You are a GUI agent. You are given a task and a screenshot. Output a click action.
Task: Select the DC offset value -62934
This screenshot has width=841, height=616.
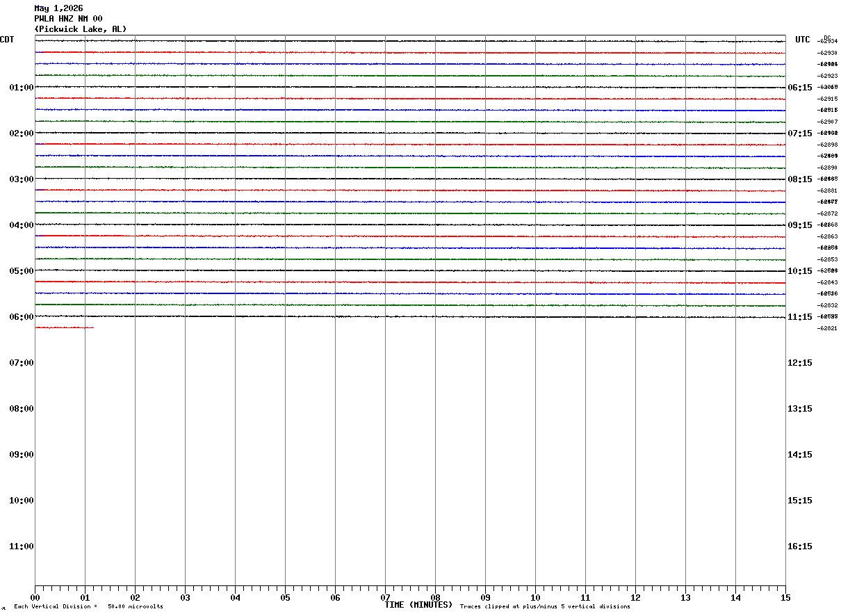(828, 42)
